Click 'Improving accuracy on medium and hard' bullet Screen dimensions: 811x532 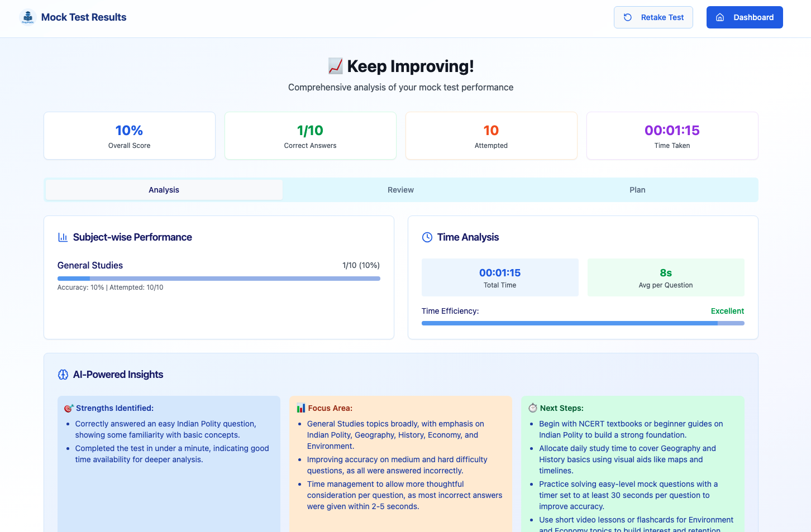397,465
